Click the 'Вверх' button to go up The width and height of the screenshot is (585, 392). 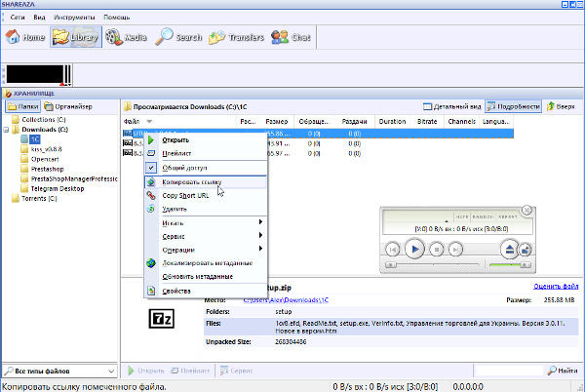pyautogui.click(x=561, y=105)
